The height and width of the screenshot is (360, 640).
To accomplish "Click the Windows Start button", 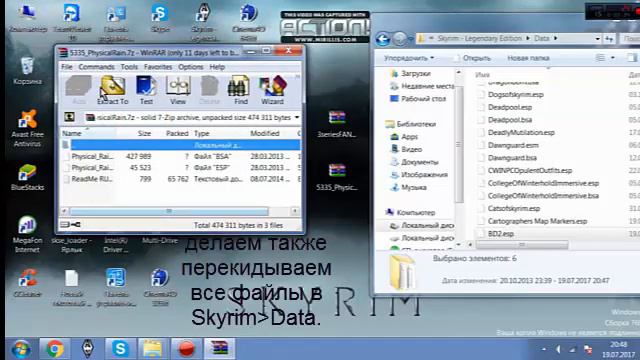I will click(20, 349).
